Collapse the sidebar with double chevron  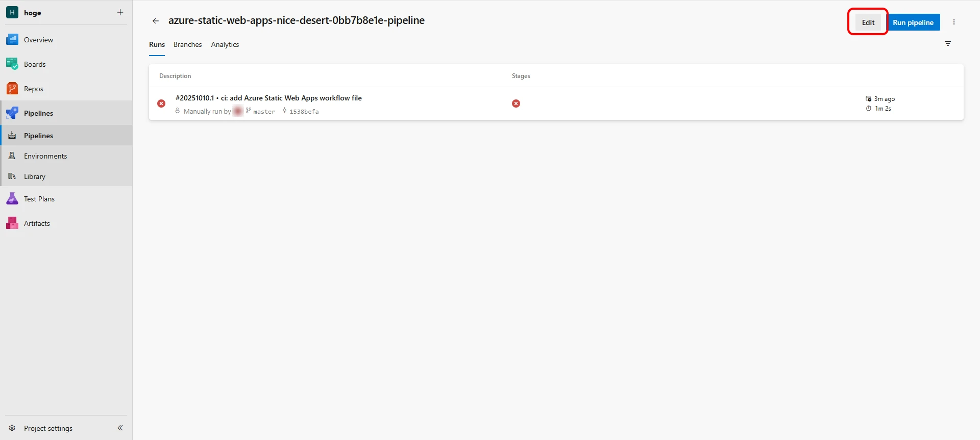[120, 428]
